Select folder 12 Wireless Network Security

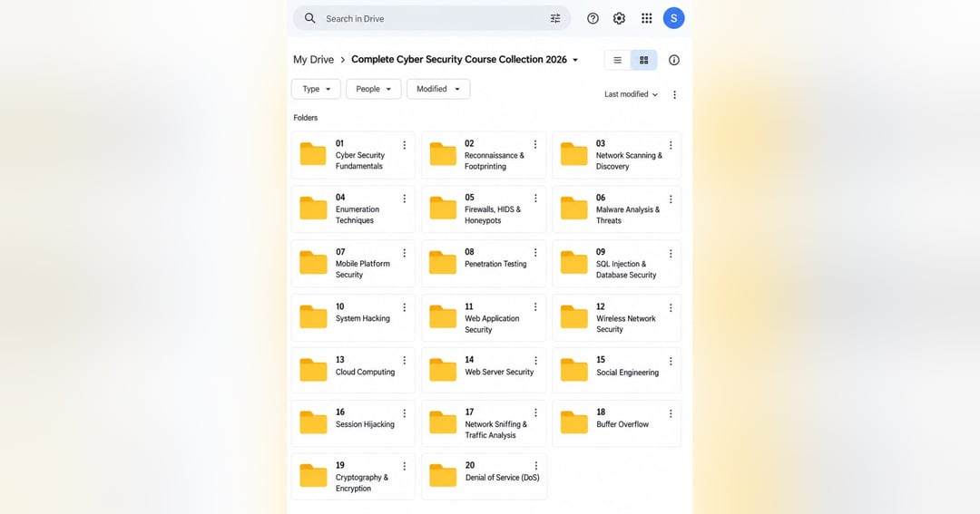(x=616, y=318)
